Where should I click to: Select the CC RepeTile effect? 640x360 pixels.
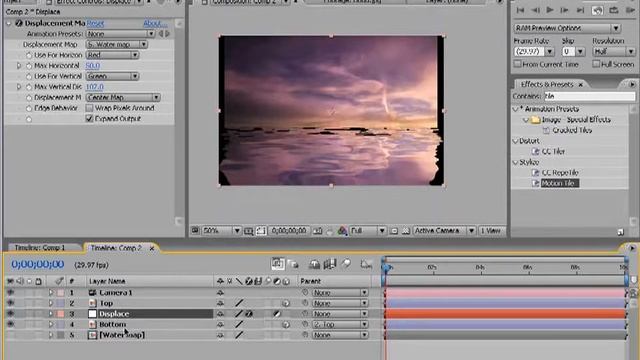pos(560,173)
